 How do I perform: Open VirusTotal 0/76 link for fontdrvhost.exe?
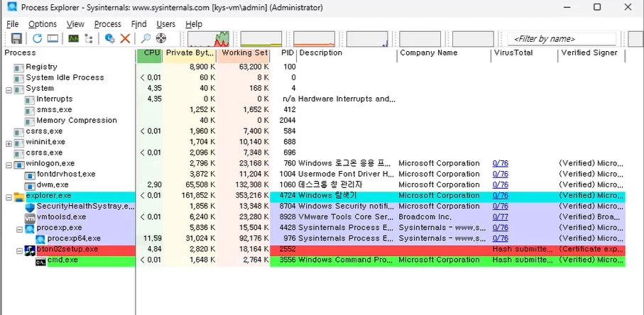pos(501,174)
